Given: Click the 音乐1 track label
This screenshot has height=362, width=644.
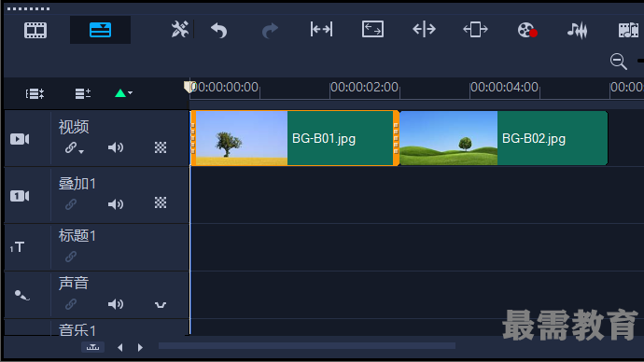Looking at the screenshot, I should coord(77,329).
